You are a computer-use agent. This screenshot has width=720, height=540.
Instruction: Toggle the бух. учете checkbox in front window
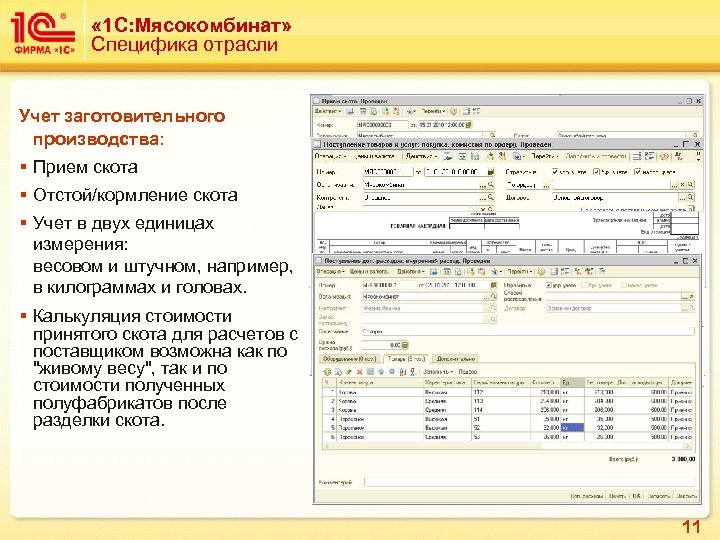tap(585, 285)
